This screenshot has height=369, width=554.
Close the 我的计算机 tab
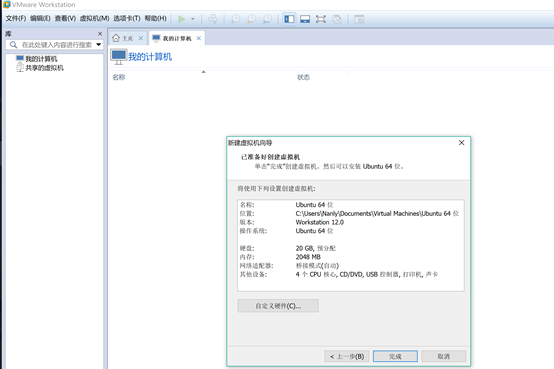tap(199, 38)
